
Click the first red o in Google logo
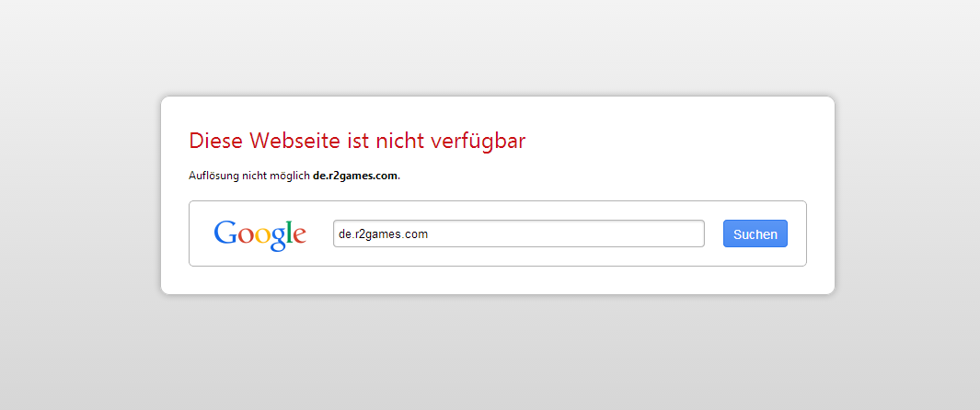pos(246,237)
